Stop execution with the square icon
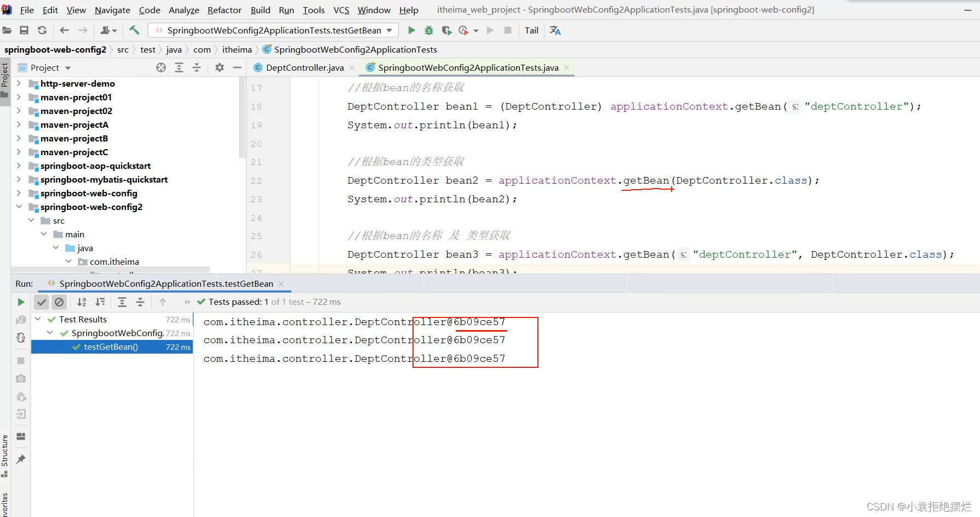 point(508,30)
